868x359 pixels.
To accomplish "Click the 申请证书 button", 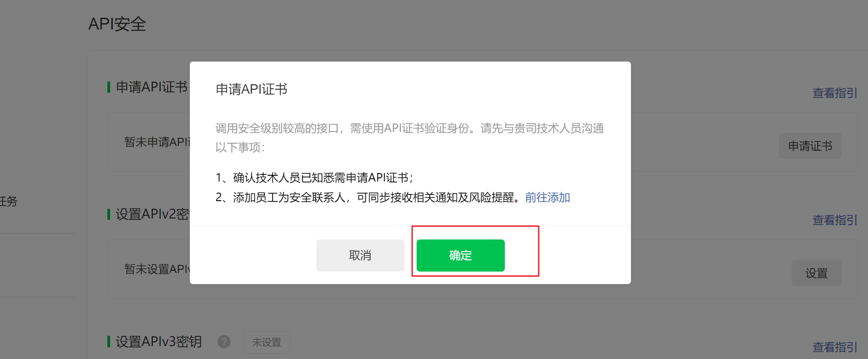I will tap(810, 146).
